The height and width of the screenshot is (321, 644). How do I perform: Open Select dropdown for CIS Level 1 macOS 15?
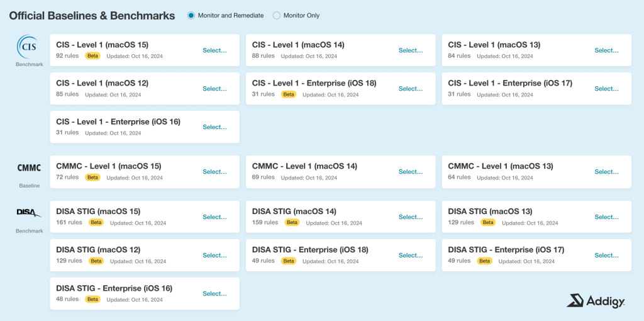(214, 50)
